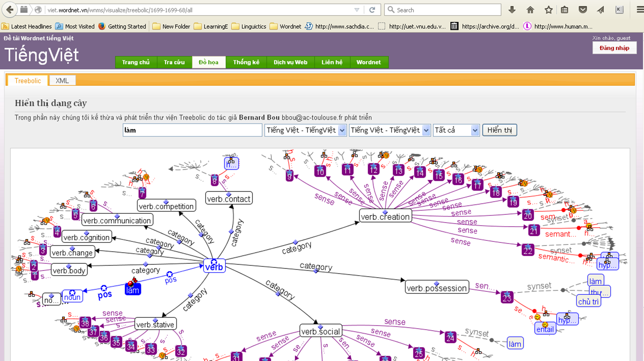Click the central verb node
This screenshot has height=361, width=644.
click(x=214, y=267)
